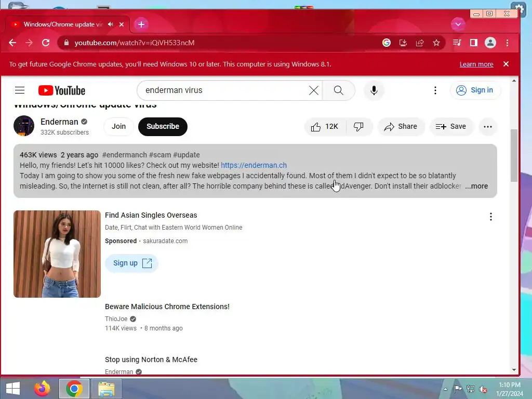Open Find Asian Singles Overseas ad title
Image resolution: width=532 pixels, height=399 pixels.
coord(151,215)
